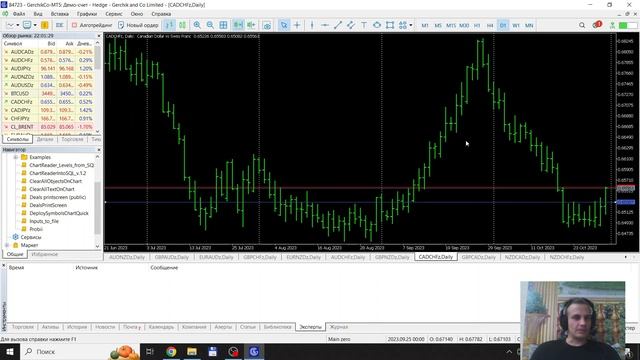The height and width of the screenshot is (360, 640).
Task: Select DealsPrintScreen script in Navigator
Action: 48,205
